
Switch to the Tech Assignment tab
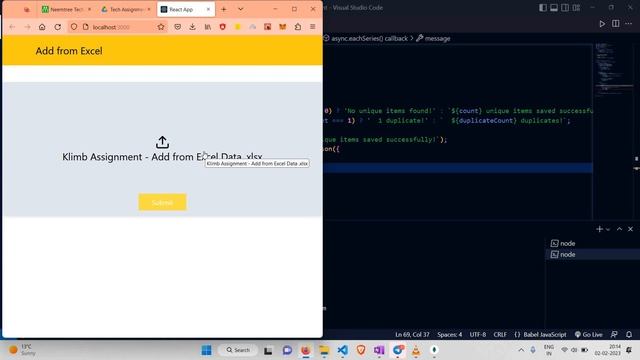click(125, 9)
